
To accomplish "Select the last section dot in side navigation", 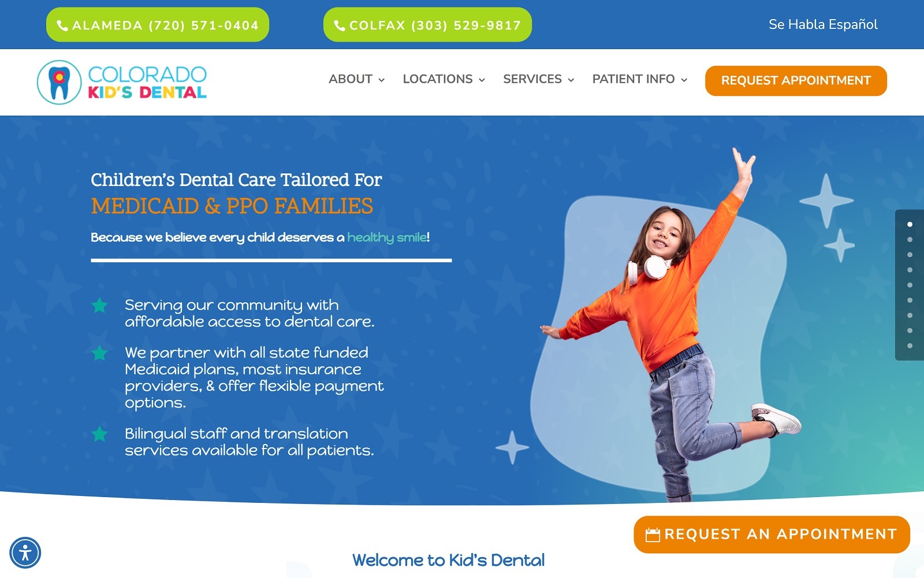I will (x=910, y=346).
